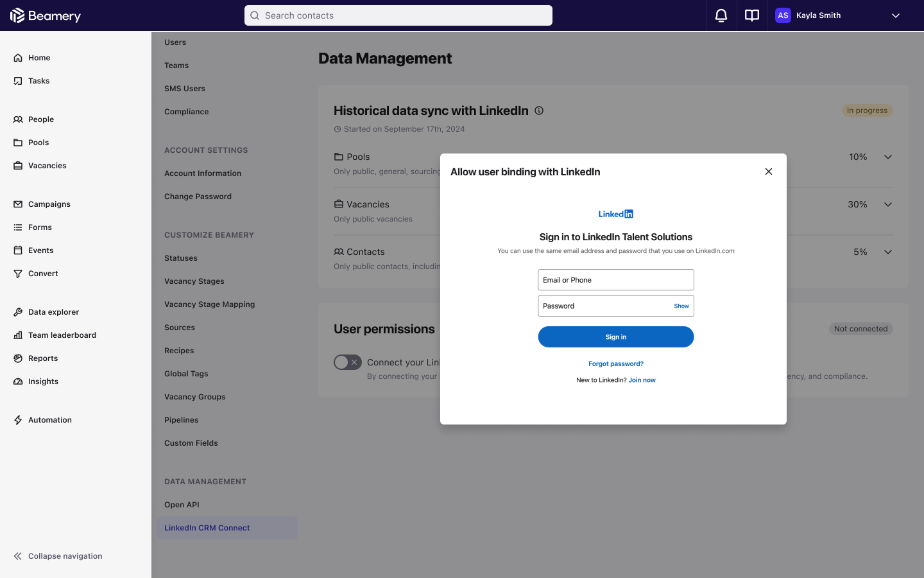924x578 pixels.
Task: Click the 30% Vacancies progress value
Action: pos(858,204)
